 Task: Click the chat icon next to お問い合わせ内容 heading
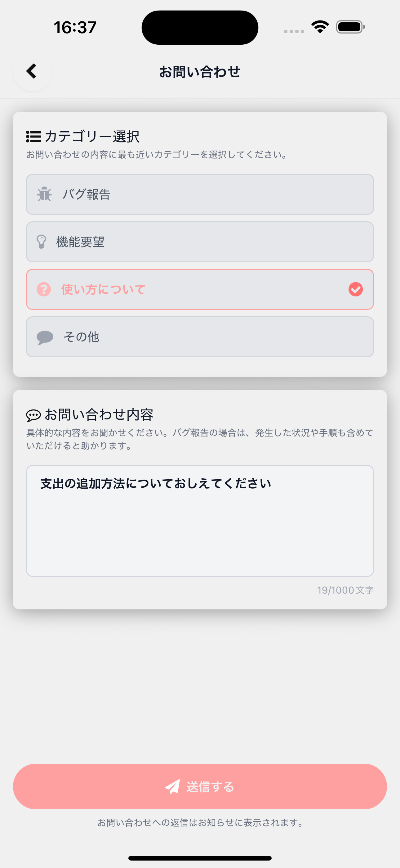[x=33, y=415]
